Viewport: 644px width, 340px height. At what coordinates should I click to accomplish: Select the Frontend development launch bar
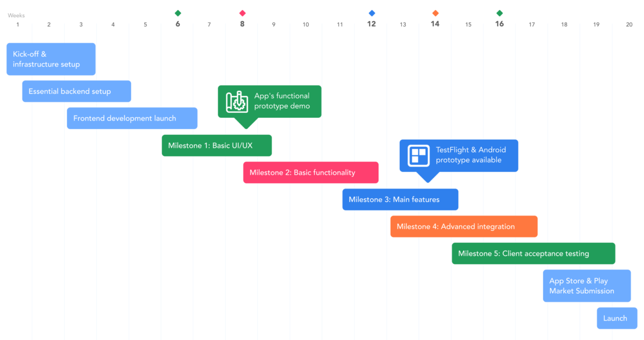(132, 118)
